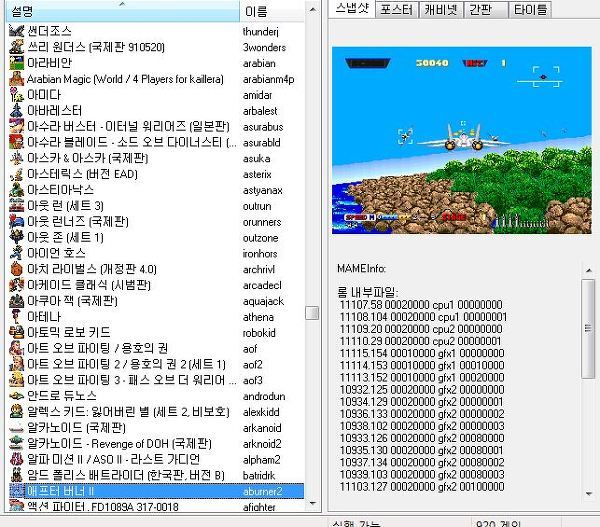Click the 알파 미션 II game icon

pyautogui.click(x=16, y=460)
